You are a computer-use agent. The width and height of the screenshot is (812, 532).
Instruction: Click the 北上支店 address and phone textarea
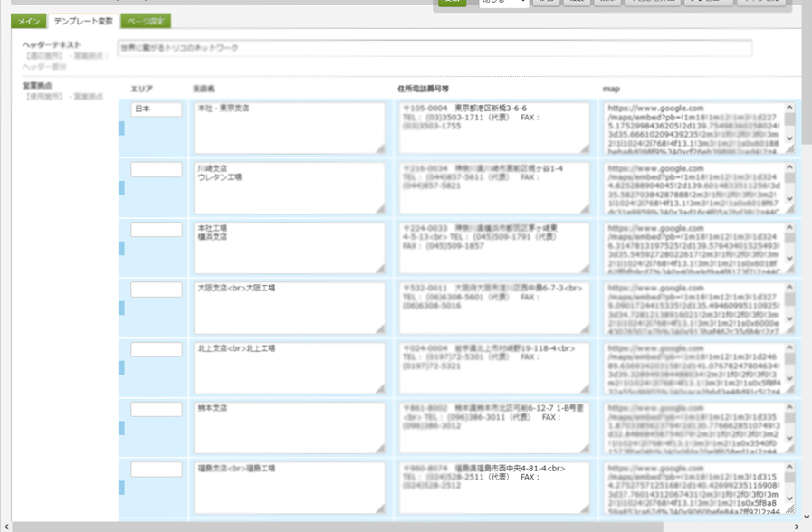coord(493,367)
